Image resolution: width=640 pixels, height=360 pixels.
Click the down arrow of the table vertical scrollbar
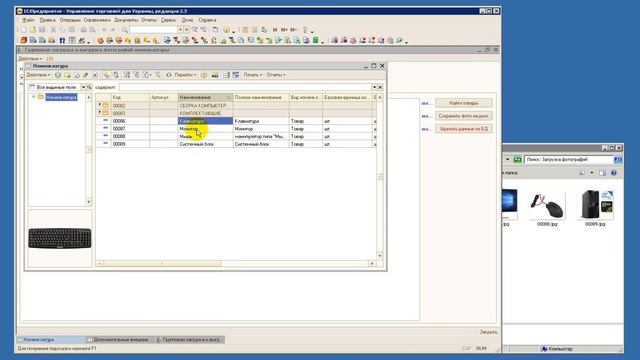[x=380, y=256]
